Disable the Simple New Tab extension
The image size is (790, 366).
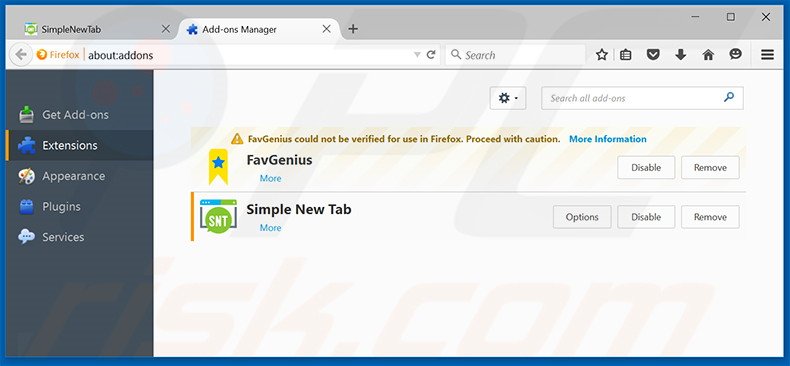click(x=646, y=217)
